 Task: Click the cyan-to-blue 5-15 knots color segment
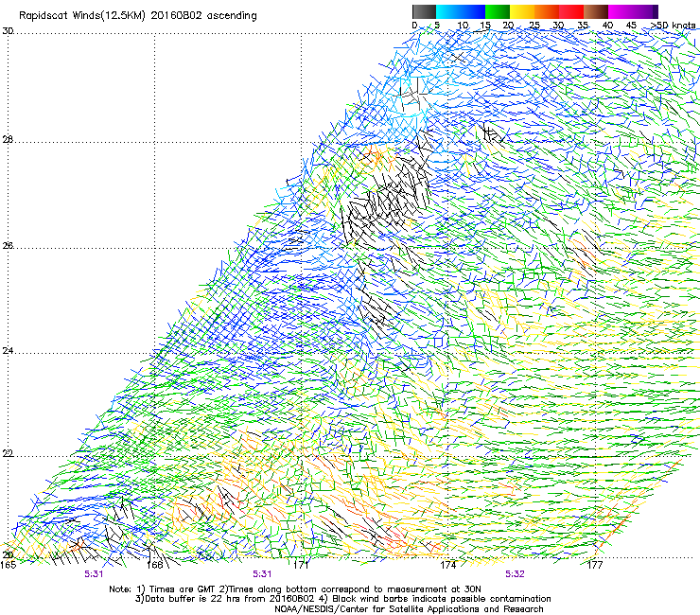pyautogui.click(x=461, y=11)
